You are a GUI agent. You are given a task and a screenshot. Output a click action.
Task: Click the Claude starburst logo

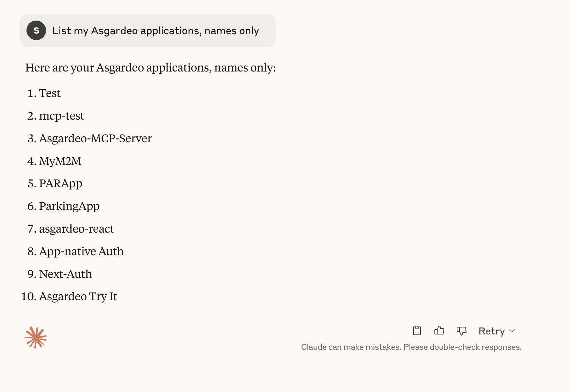tap(36, 338)
